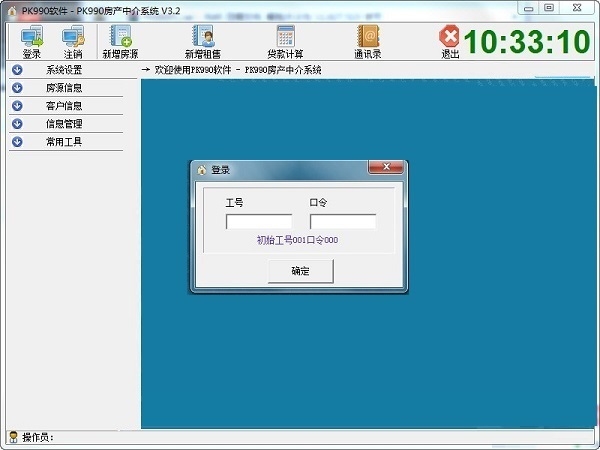
Task: Click the red 退出 exit icon
Action: (450, 42)
